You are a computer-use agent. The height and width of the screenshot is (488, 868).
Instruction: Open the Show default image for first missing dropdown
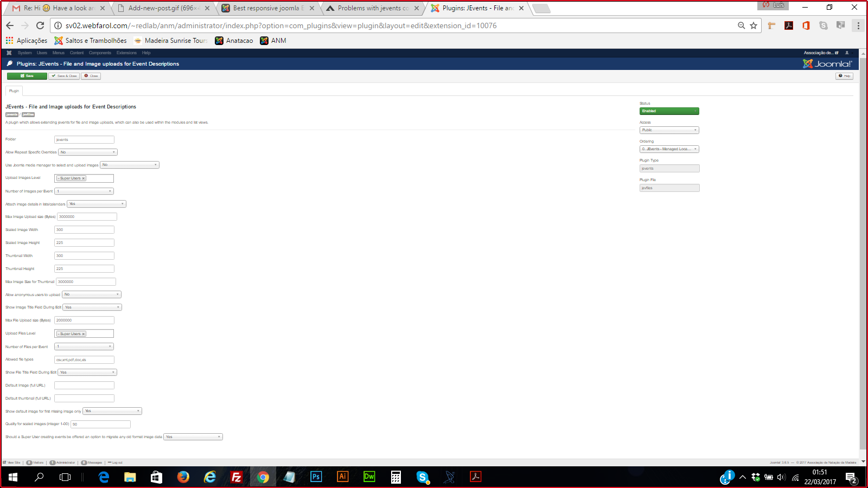[x=112, y=411]
